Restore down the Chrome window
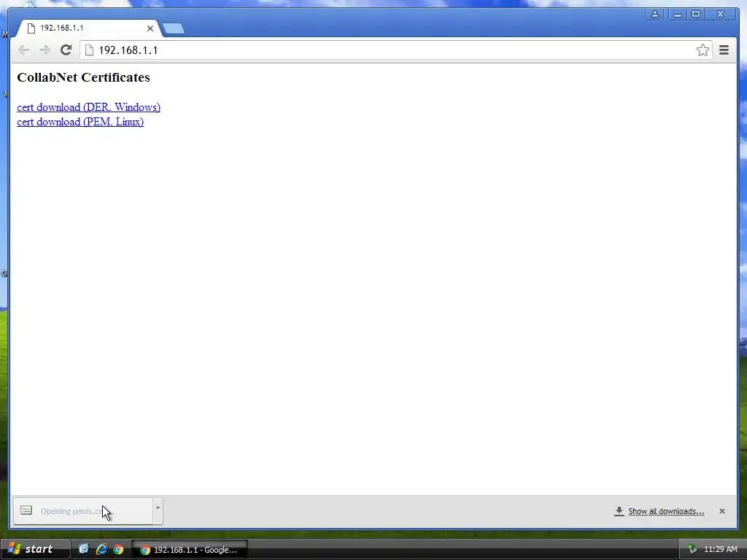The height and width of the screenshot is (560, 747). click(696, 15)
